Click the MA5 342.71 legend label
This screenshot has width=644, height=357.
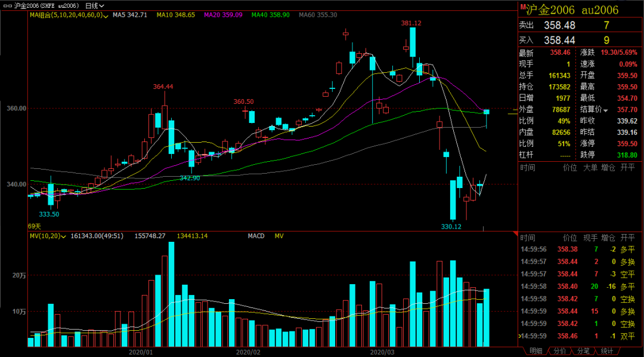point(129,15)
